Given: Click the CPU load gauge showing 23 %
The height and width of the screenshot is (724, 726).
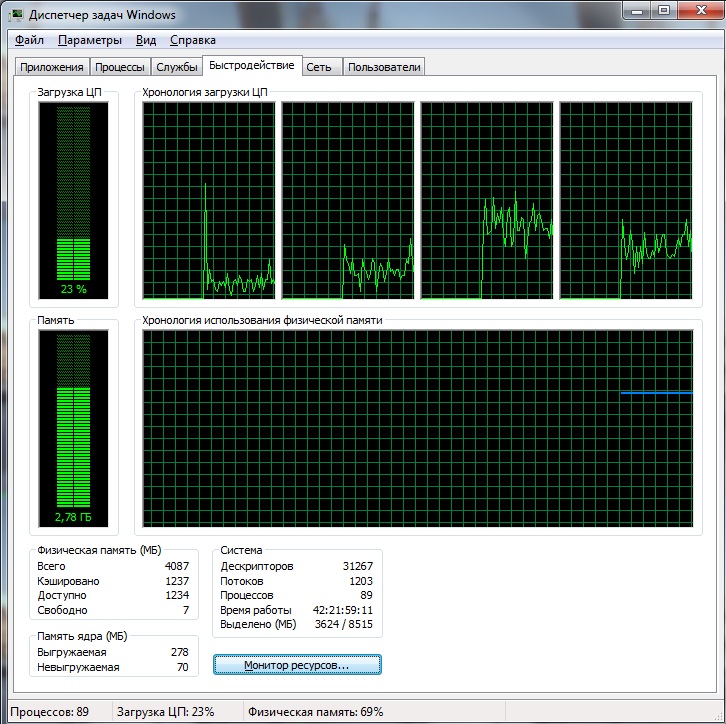Looking at the screenshot, I should coord(74,200).
